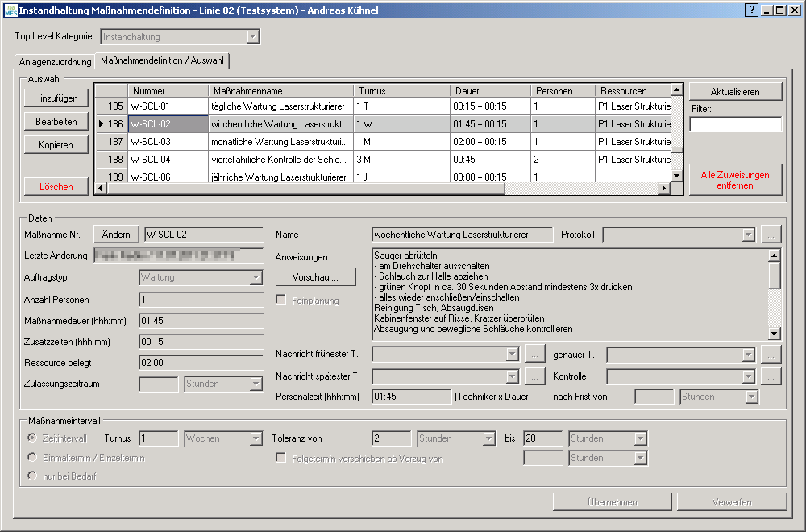Viewport: 806px width, 532px height.
Task: Click into the Filter text field
Action: click(735, 124)
